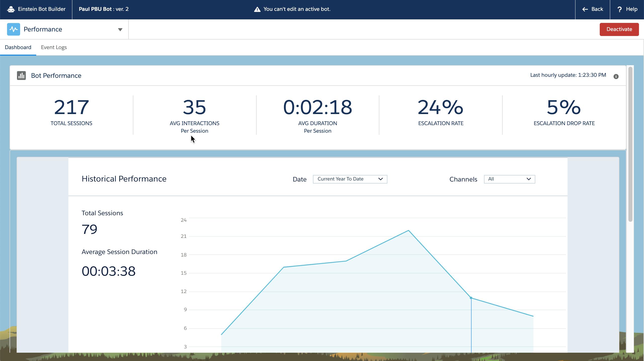Click the Bot Performance bar chart icon
This screenshot has width=644, height=361.
click(x=21, y=76)
